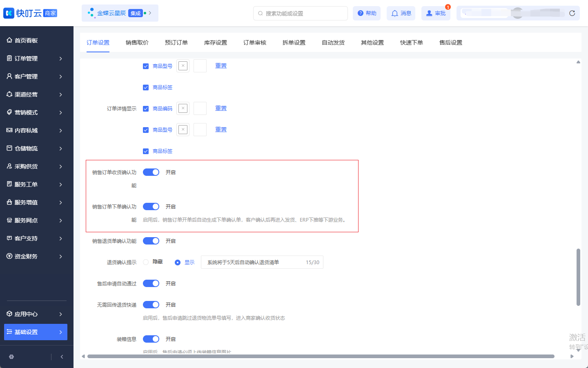Screen dimensions: 588x368
Task: Click the 订单管理 sidebar icon
Action: coord(9,58)
